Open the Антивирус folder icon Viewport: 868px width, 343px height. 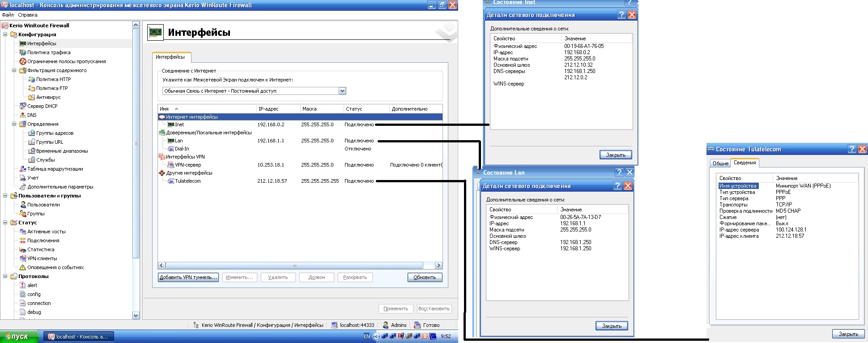click(x=31, y=97)
